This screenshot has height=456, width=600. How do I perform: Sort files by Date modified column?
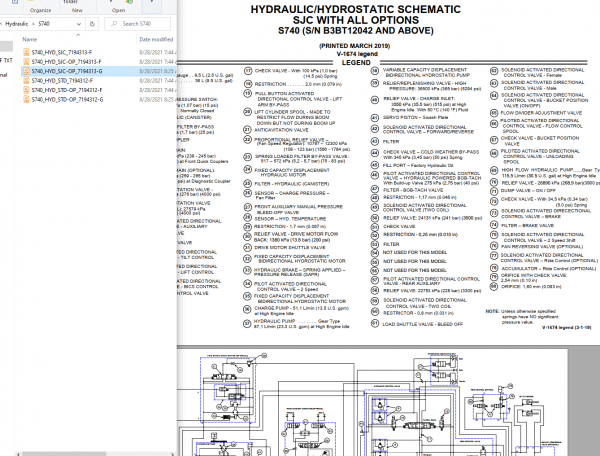coord(156,39)
